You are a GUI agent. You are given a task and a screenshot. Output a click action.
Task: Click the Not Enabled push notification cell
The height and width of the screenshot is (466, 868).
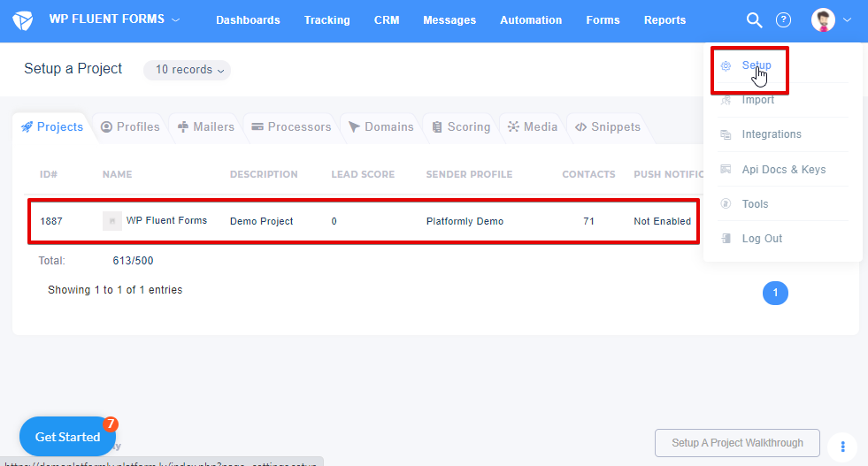coord(663,221)
